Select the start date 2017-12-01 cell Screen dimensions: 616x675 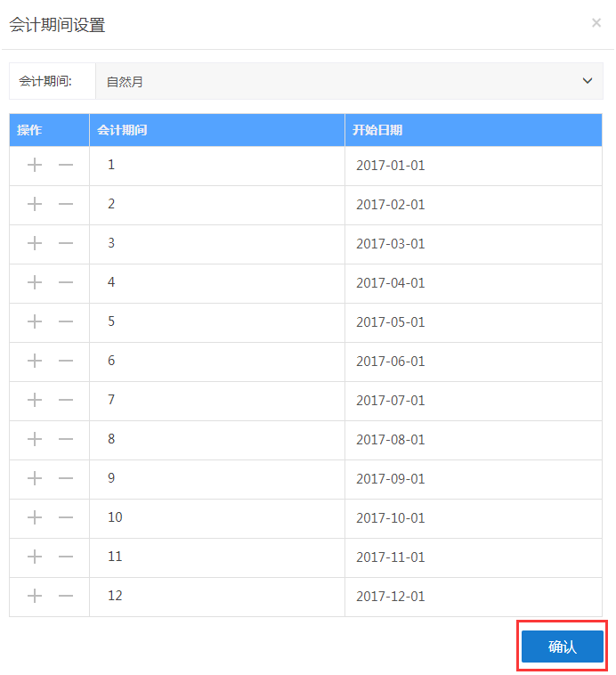[x=391, y=597]
